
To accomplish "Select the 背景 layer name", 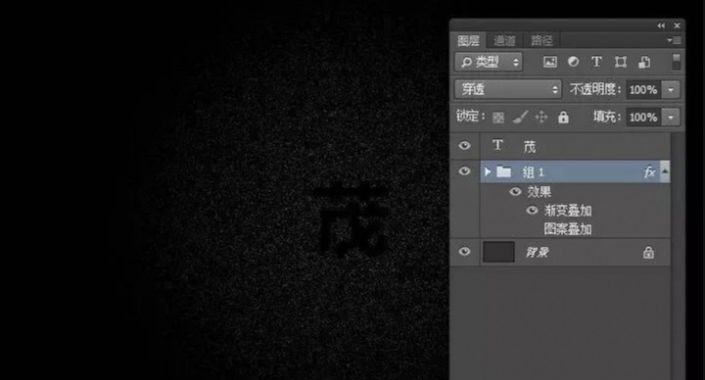I will click(537, 252).
